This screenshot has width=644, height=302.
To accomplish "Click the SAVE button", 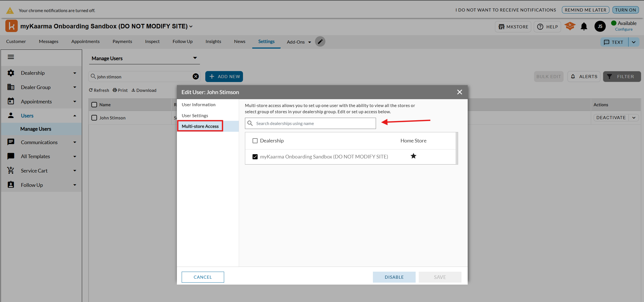I will 440,277.
